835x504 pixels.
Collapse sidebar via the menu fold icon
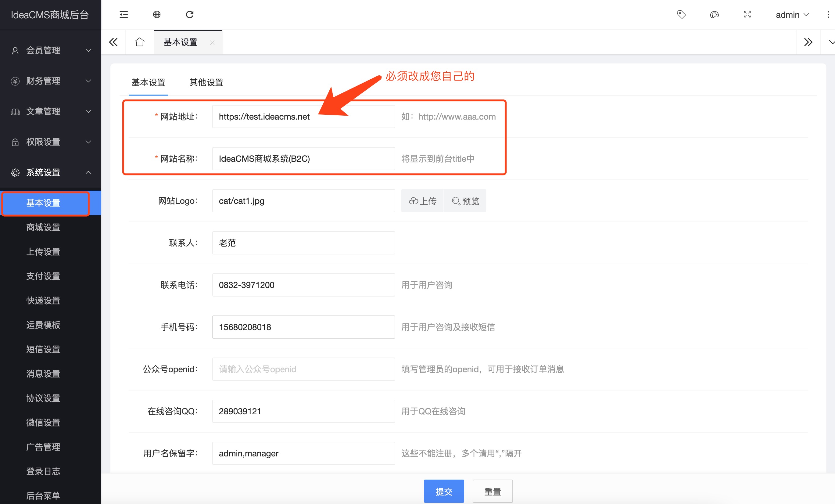[x=124, y=15]
